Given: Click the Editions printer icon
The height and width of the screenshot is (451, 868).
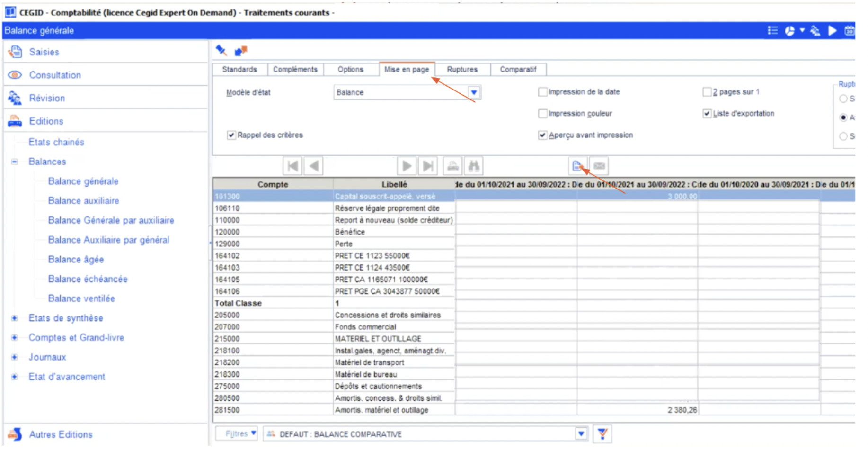Looking at the screenshot, I should click(15, 121).
